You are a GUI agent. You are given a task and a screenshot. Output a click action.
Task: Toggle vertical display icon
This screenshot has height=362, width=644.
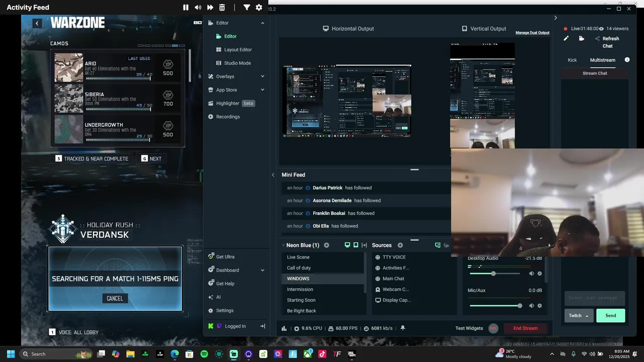click(x=356, y=245)
